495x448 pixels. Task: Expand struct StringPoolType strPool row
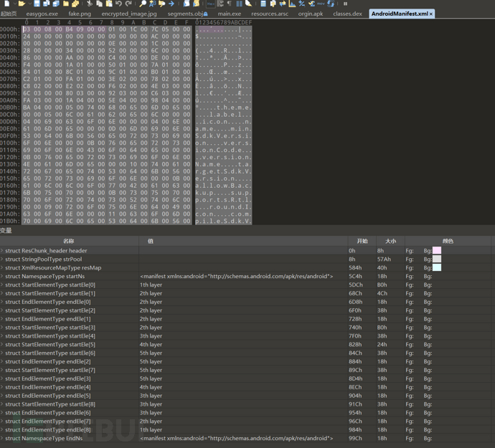pyautogui.click(x=2, y=259)
